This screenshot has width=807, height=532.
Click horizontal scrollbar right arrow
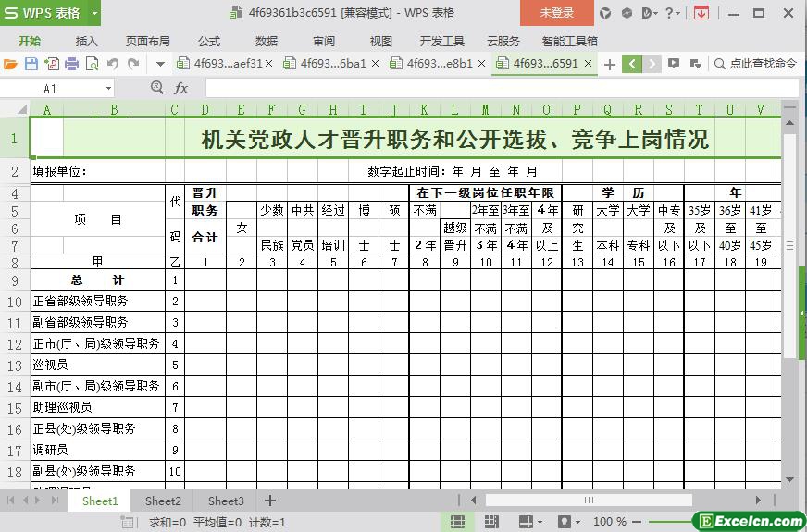pyautogui.click(x=758, y=501)
